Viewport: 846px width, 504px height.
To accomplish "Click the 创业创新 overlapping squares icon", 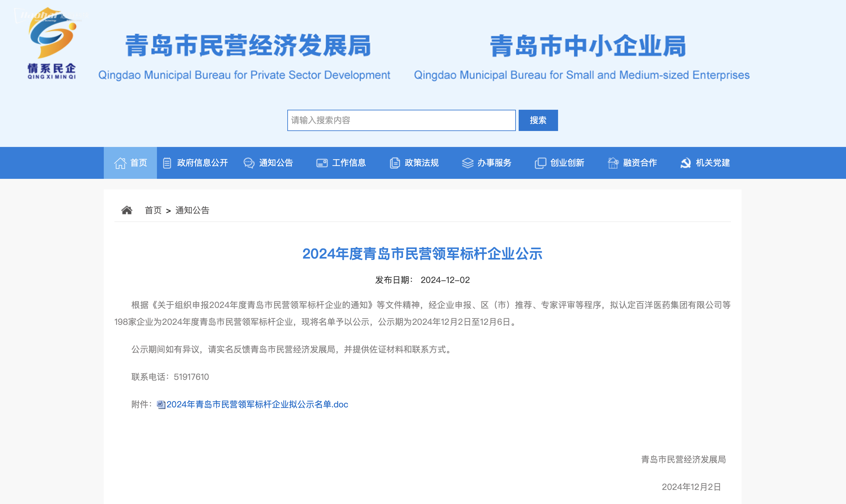I will (x=540, y=163).
